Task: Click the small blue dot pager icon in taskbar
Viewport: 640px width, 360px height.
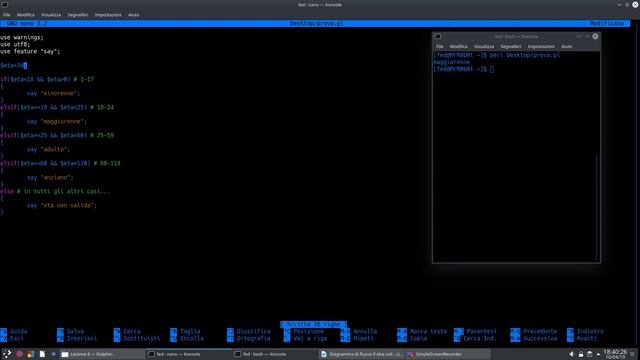Action: tap(53, 354)
